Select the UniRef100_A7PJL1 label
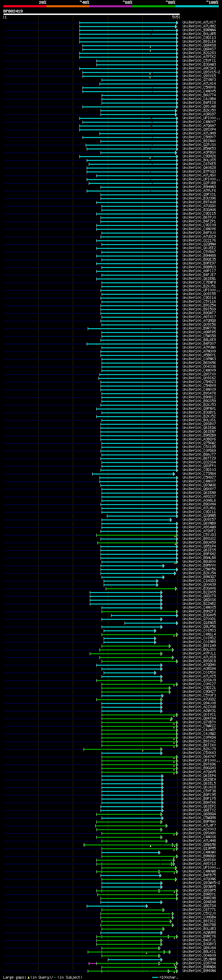 [199, 654]
